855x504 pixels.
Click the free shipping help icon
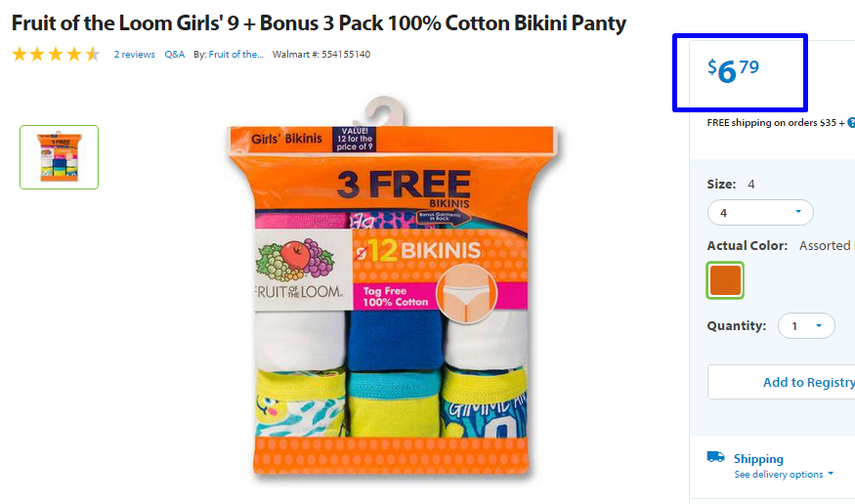point(851,123)
